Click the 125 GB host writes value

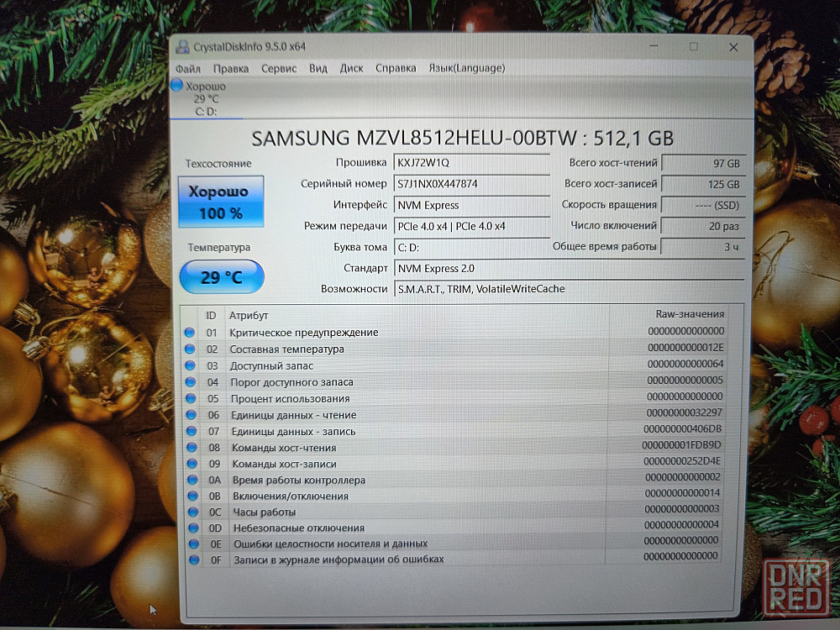(703, 184)
